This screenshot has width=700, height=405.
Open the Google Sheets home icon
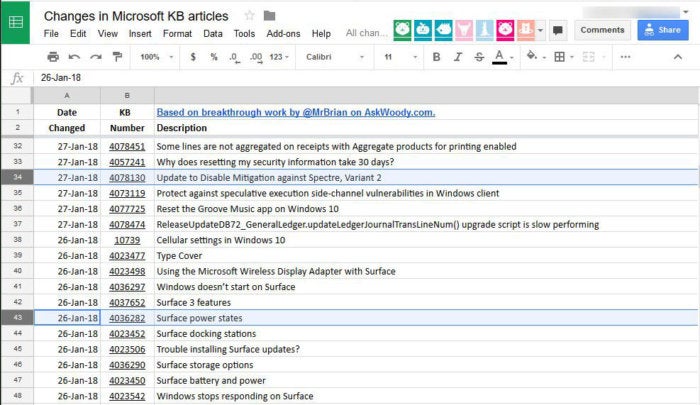point(15,22)
